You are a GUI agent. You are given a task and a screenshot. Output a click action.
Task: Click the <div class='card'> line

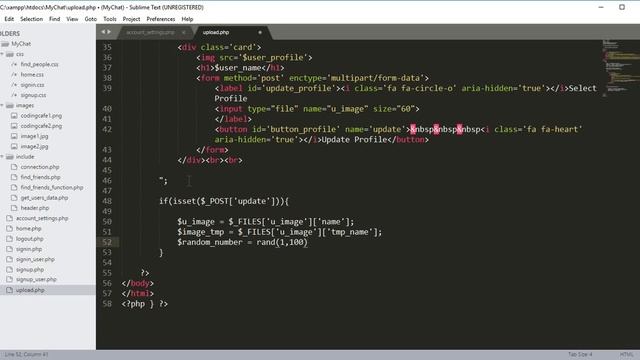pos(219,47)
